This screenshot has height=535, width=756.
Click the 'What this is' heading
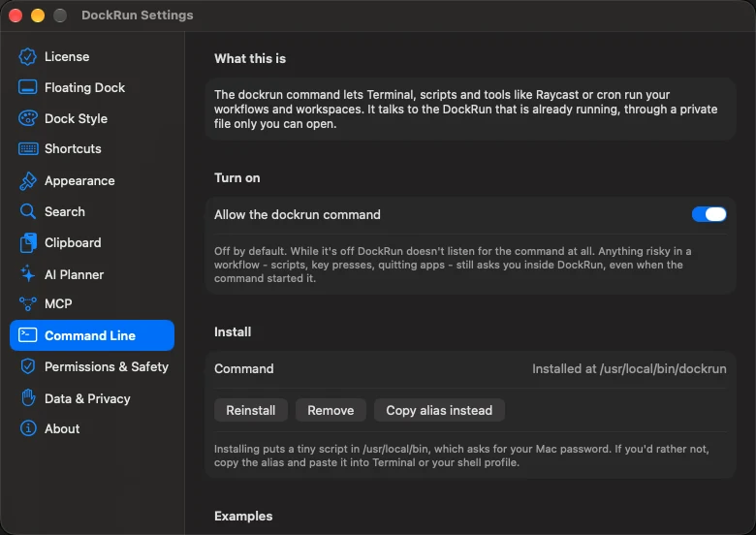coord(250,58)
